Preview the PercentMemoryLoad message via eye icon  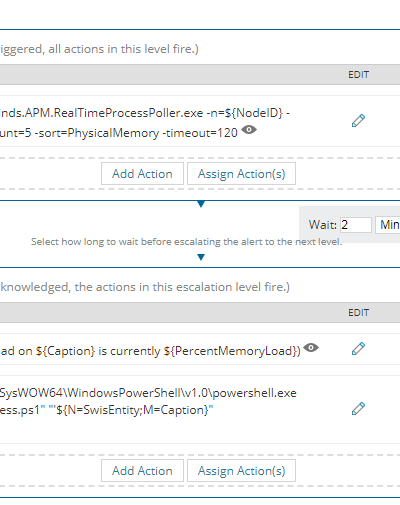pos(311,348)
